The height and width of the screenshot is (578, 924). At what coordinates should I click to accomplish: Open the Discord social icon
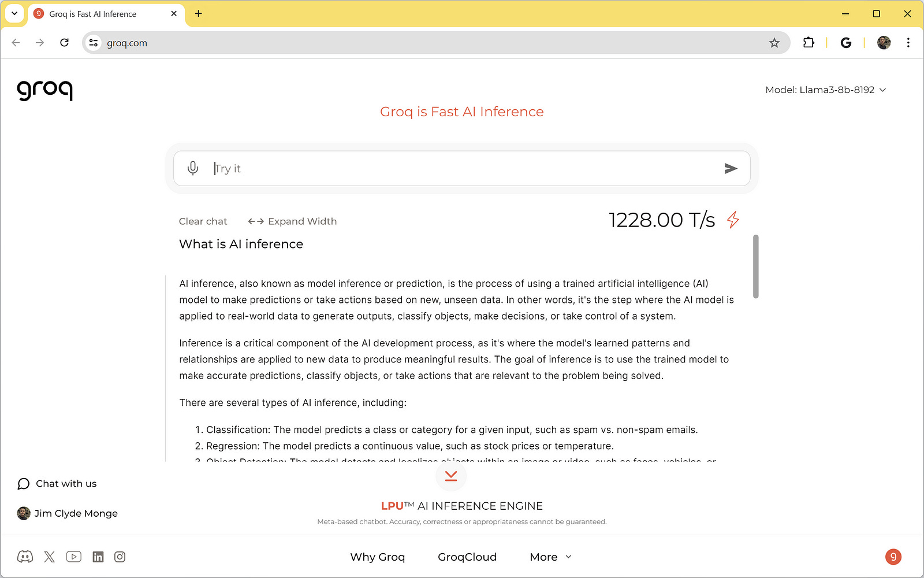tap(25, 557)
